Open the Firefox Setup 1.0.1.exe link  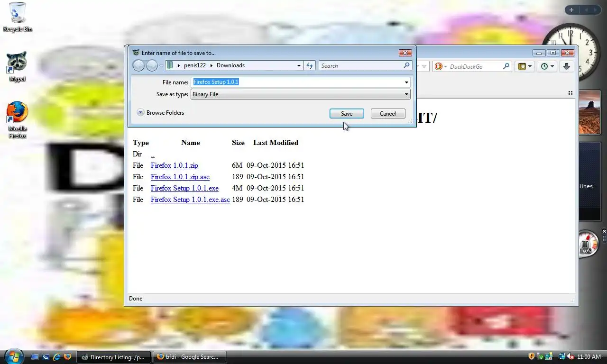click(184, 188)
